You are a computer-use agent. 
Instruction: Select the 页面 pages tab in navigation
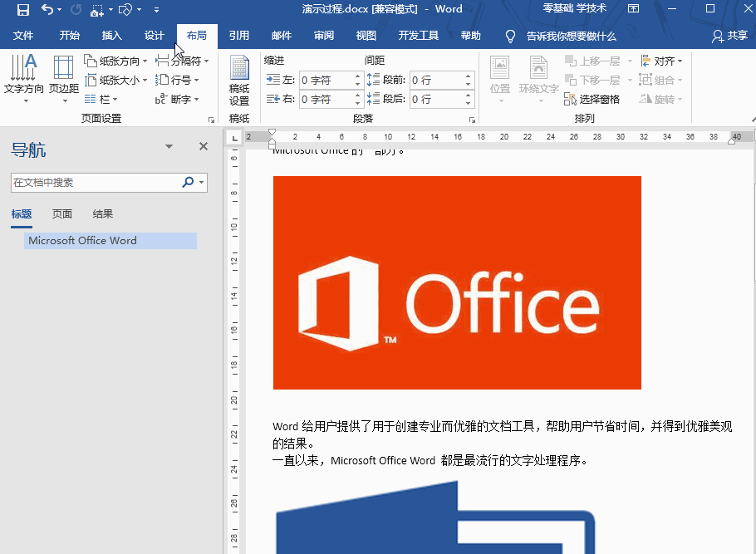pos(62,214)
